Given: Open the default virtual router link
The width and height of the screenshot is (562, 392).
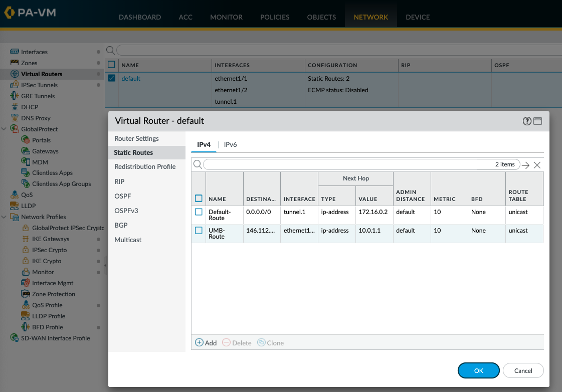Looking at the screenshot, I should click(131, 79).
